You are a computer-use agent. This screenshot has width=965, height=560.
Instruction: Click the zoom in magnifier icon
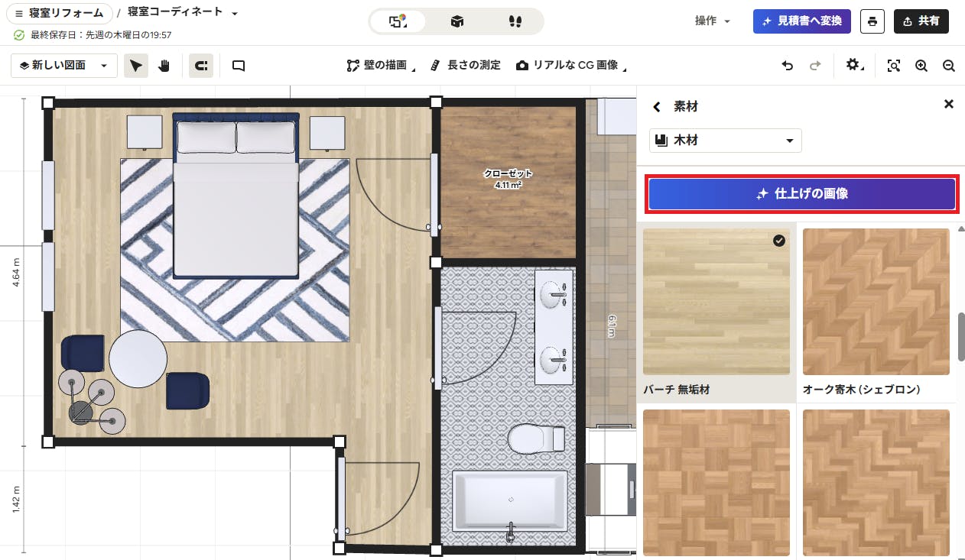921,66
